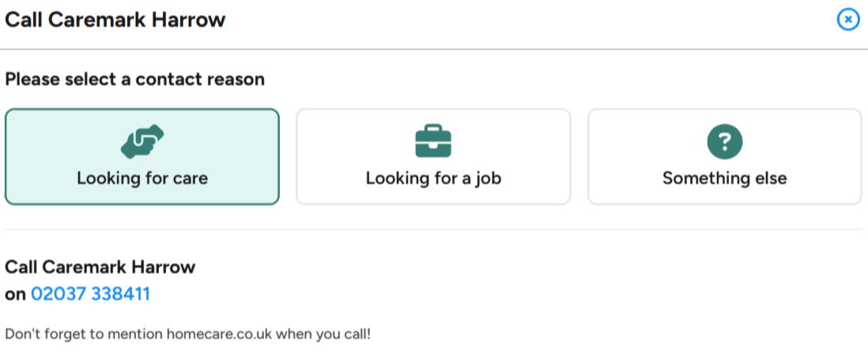Click the briefcase icon for jobs
The height and width of the screenshot is (357, 868).
(433, 141)
